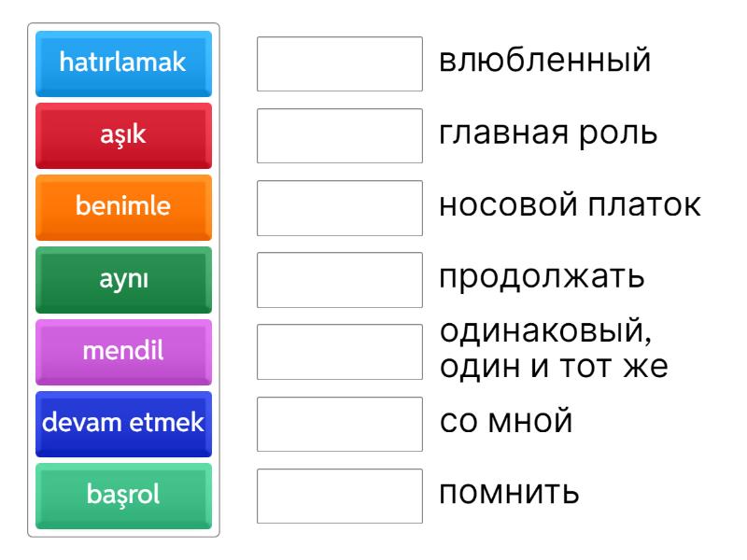The width and height of the screenshot is (747, 560).
Task: Select the answer slot next to 'главная роль'
Action: click(x=340, y=135)
